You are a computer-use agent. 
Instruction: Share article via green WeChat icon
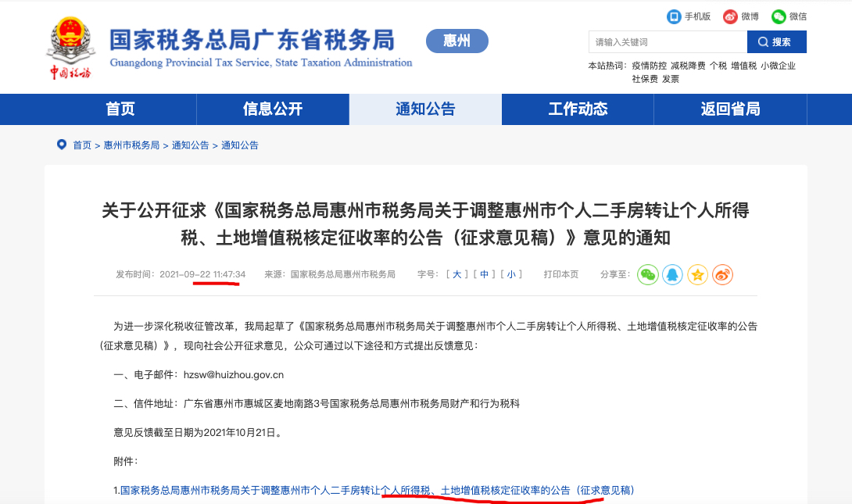[648, 274]
